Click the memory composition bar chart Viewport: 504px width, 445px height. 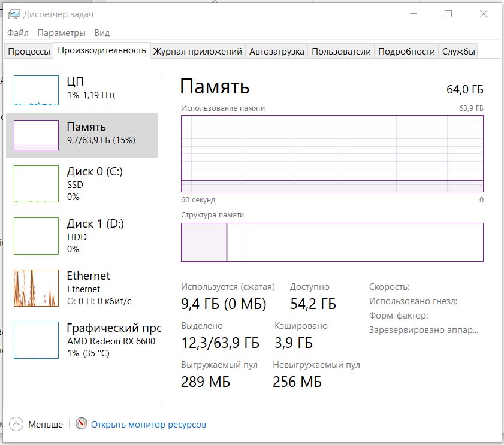coord(331,242)
